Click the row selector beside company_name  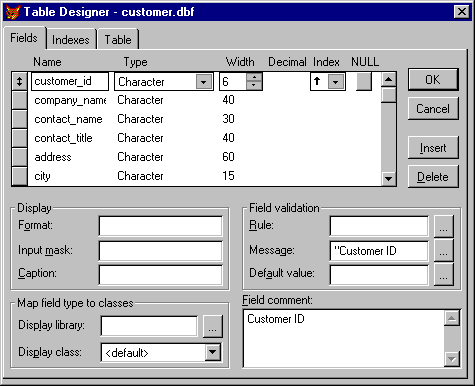pos(19,100)
